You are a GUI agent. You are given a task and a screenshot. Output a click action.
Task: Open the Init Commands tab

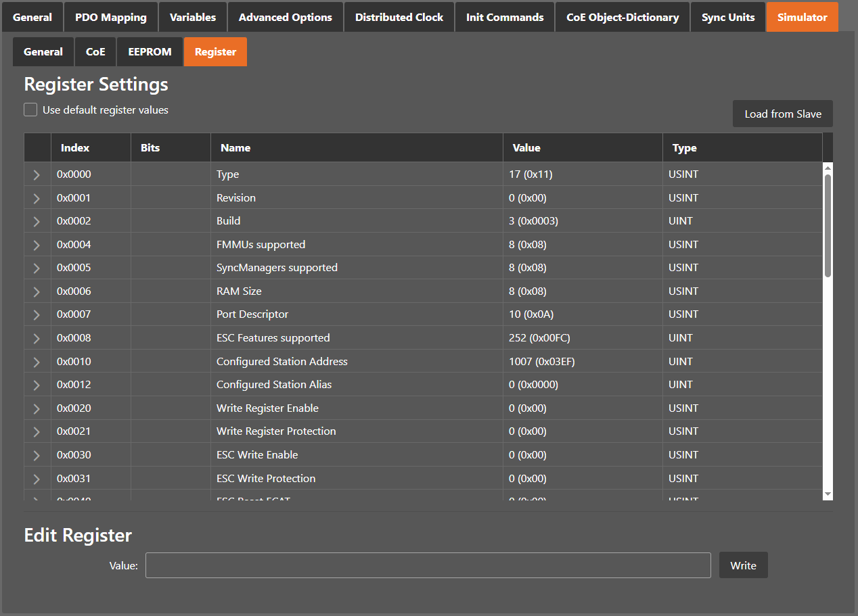pos(505,17)
